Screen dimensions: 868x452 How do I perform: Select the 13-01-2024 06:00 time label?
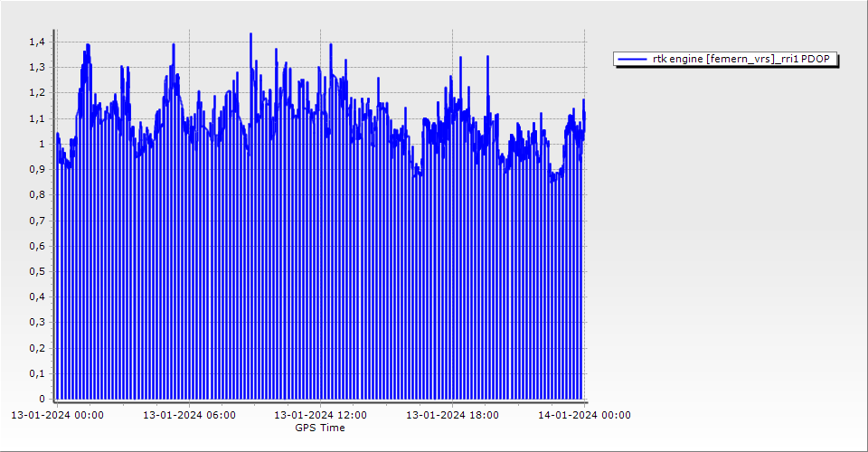pos(190,415)
